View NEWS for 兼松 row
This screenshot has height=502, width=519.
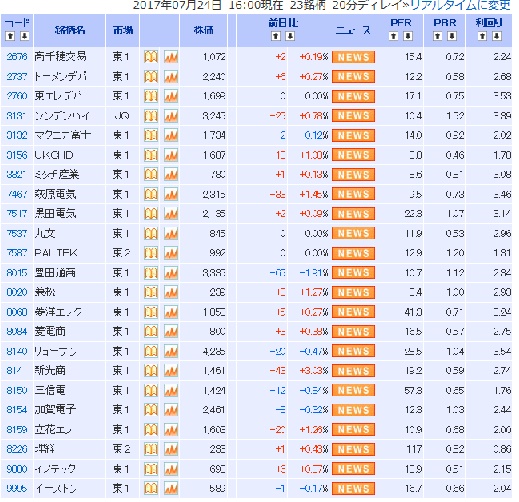click(x=353, y=292)
